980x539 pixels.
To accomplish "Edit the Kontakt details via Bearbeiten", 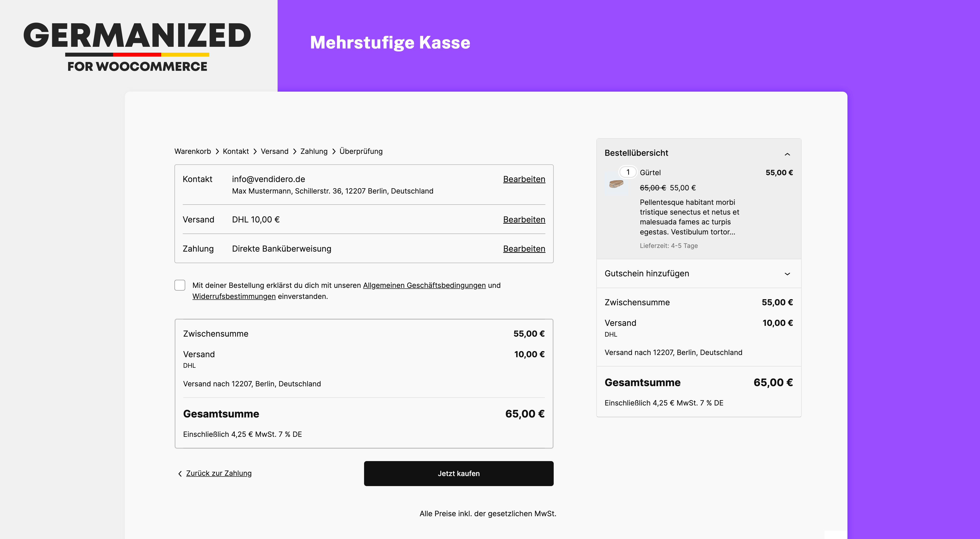I will (x=524, y=179).
